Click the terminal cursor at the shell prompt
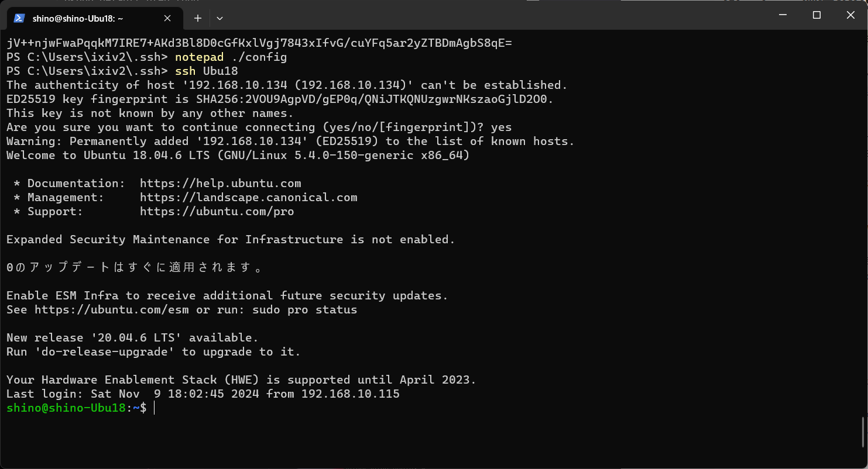This screenshot has width=868, height=469. pos(154,408)
